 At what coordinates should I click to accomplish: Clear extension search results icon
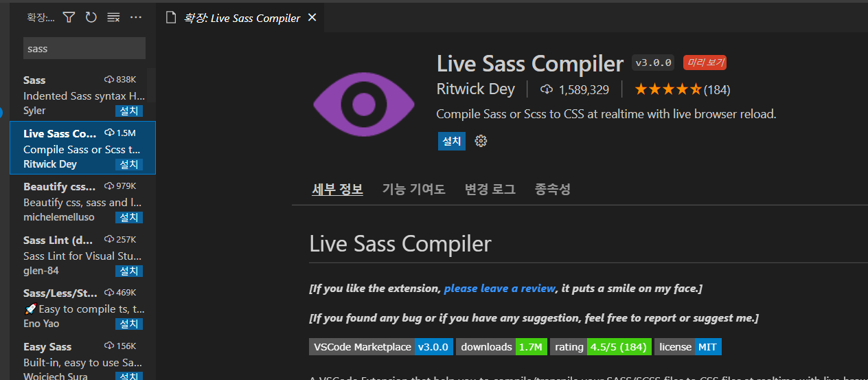113,17
